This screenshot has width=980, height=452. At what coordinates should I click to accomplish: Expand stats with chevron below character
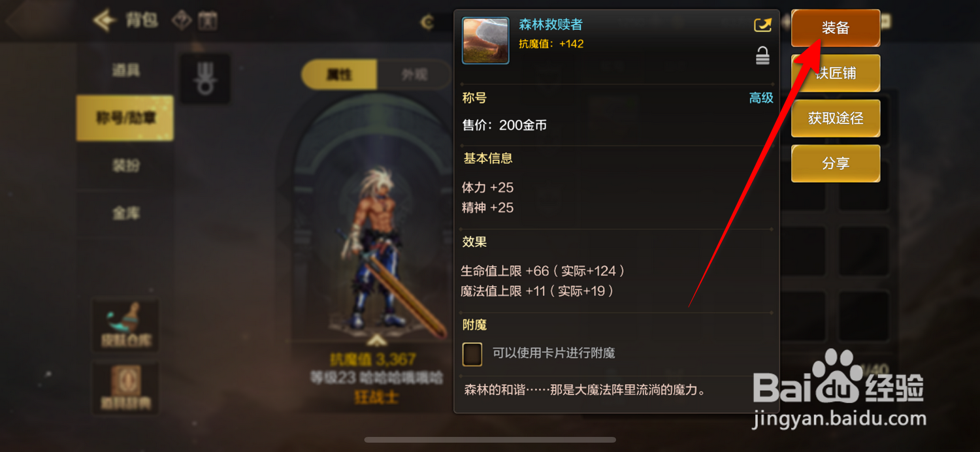click(x=374, y=340)
